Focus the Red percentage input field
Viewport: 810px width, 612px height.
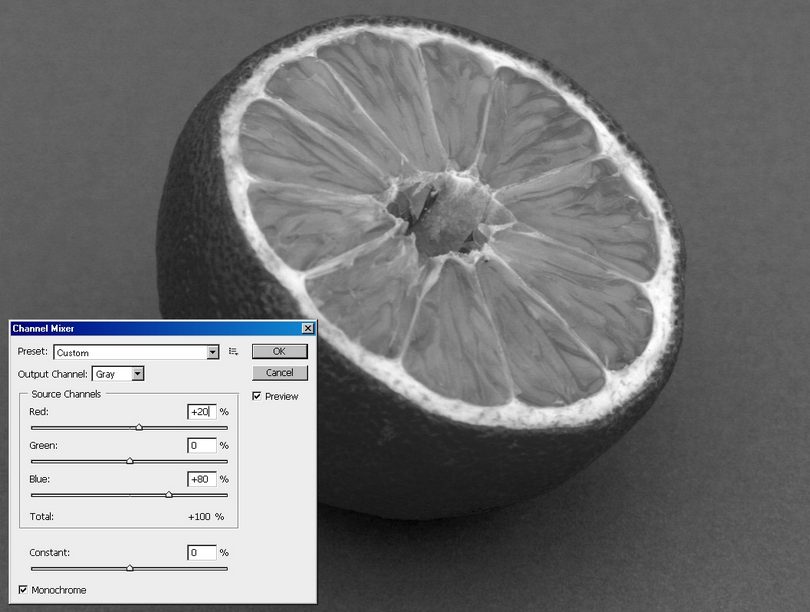click(201, 412)
